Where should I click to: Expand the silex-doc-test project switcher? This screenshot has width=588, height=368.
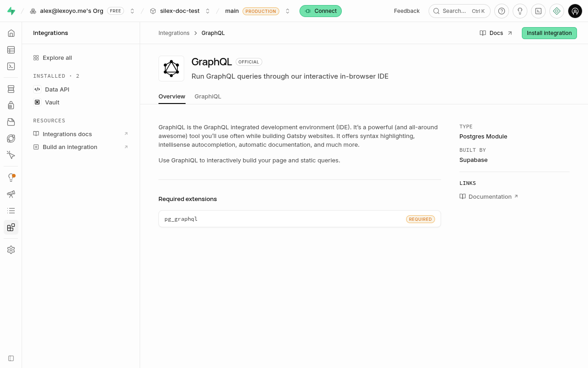pyautogui.click(x=208, y=11)
